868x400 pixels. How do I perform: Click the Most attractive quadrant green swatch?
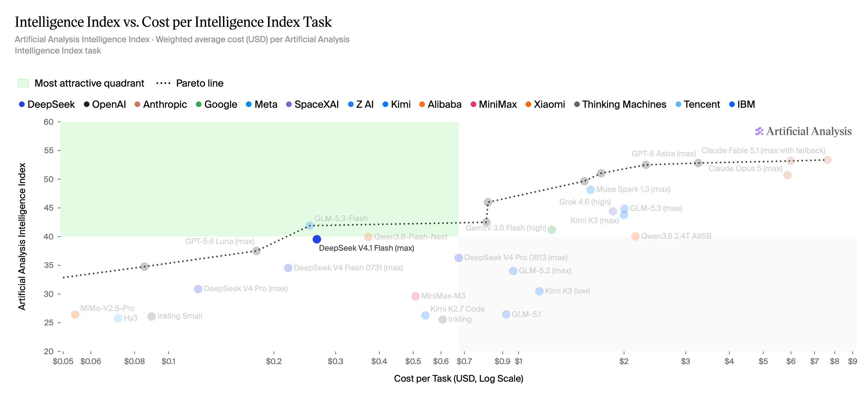point(23,83)
